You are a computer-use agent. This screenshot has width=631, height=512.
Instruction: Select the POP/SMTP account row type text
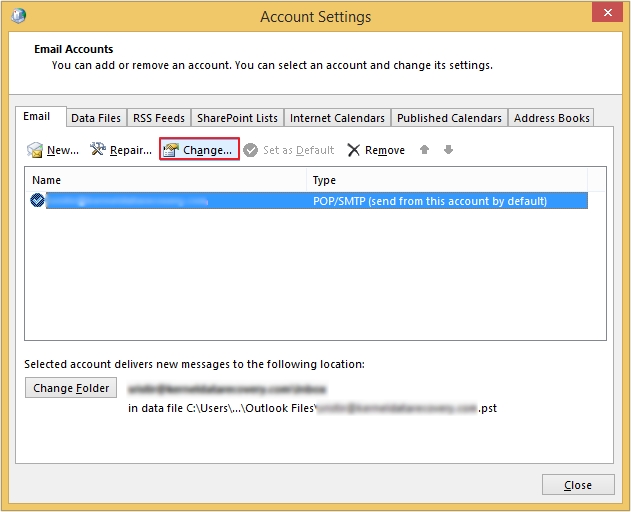430,201
